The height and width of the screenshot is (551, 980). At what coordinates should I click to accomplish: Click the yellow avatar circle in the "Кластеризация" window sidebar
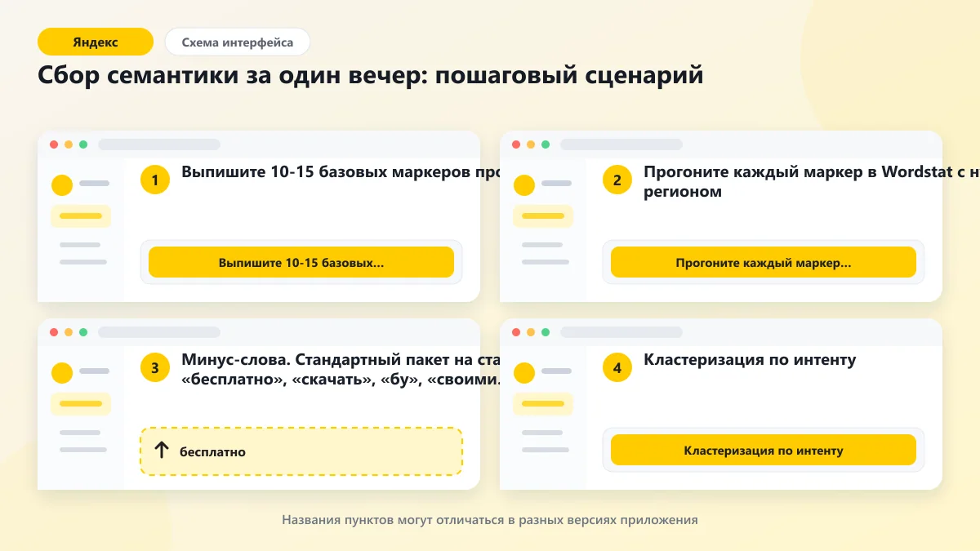tap(524, 373)
